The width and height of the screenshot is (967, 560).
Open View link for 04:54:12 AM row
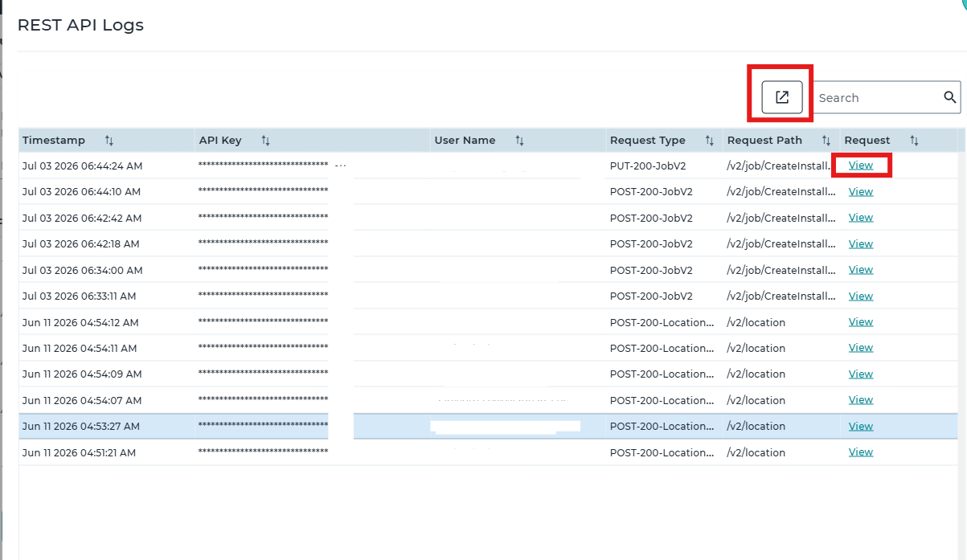[x=861, y=322]
